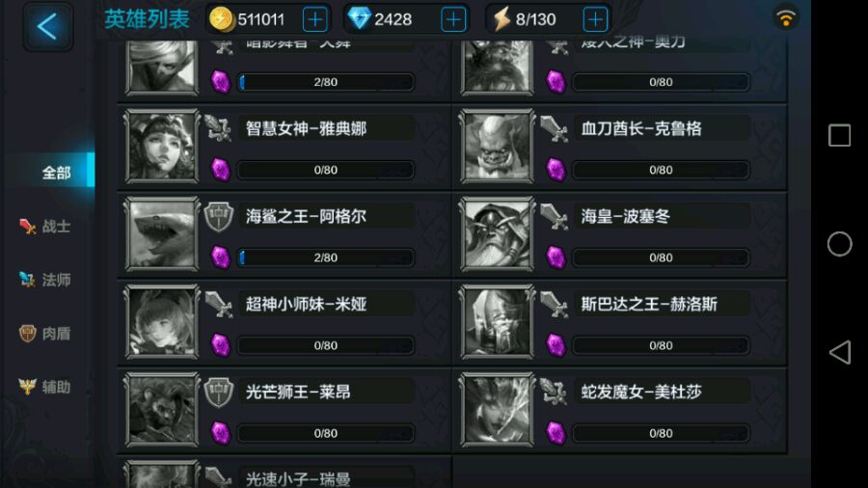Filter heroes by 肉盾 tank class
This screenshot has height=488, width=868.
[45, 334]
